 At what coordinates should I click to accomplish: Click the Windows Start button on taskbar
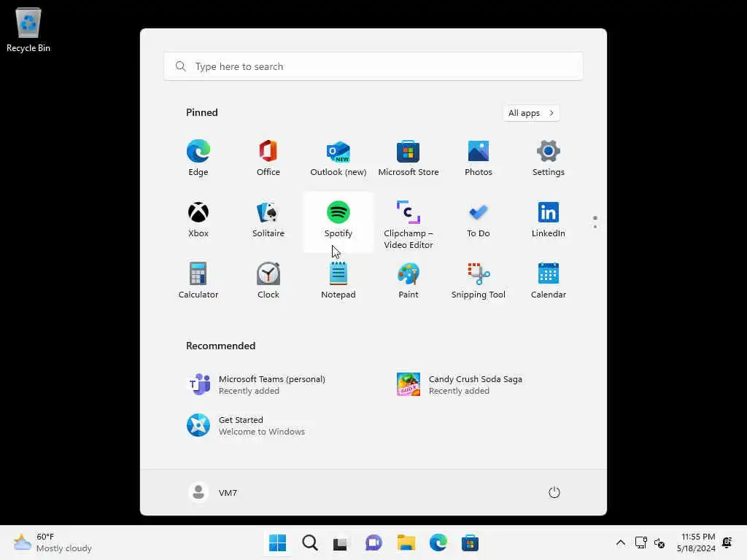pos(277,542)
